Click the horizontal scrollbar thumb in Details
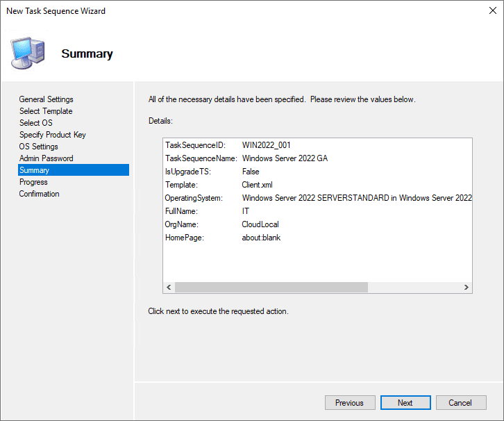Image resolution: width=504 pixels, height=421 pixels. pos(271,287)
